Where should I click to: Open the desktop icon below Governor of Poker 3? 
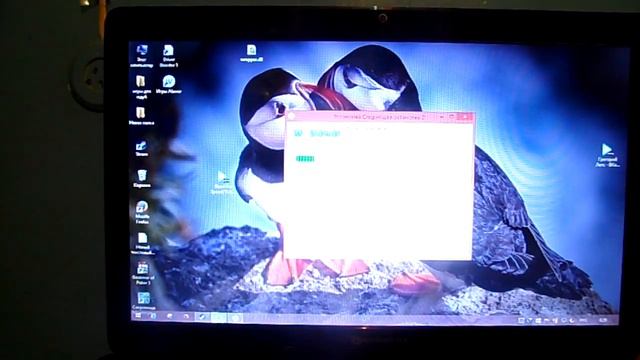(143, 301)
